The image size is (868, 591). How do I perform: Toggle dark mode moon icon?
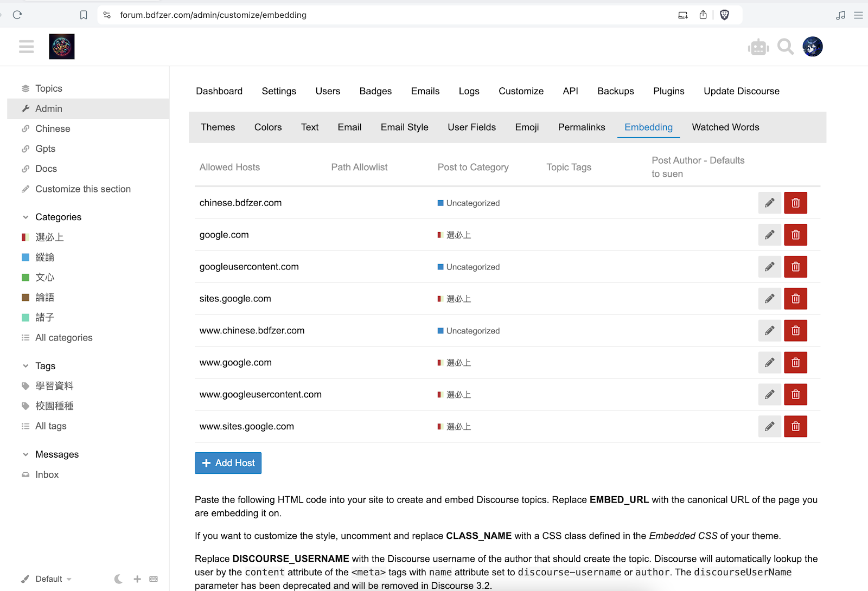119,579
